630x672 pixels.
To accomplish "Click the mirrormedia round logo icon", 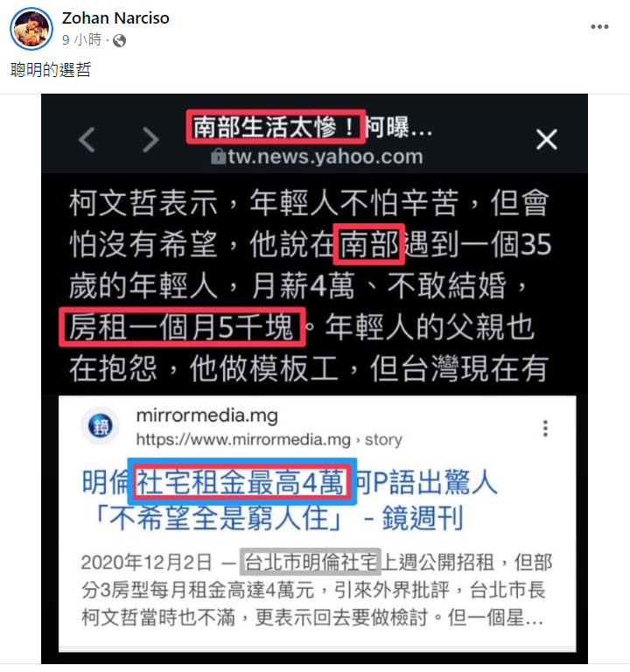I will (x=101, y=426).
